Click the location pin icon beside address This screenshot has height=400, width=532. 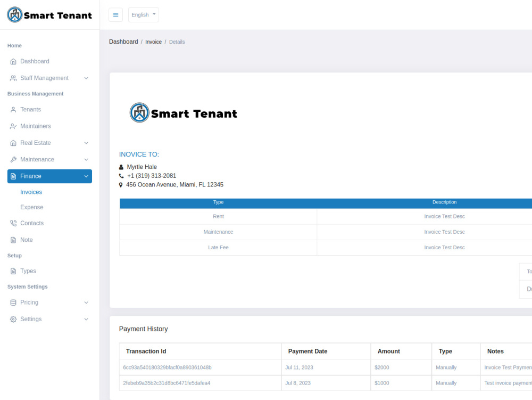(120, 185)
